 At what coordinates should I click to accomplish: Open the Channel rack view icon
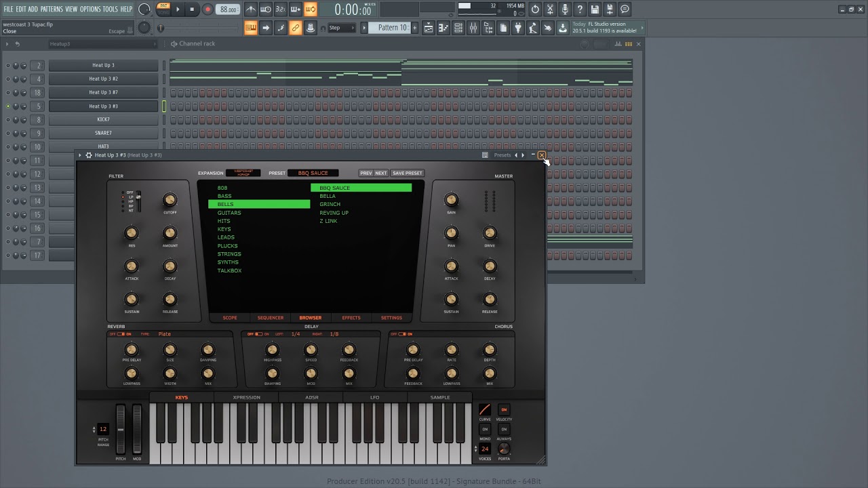tap(458, 28)
